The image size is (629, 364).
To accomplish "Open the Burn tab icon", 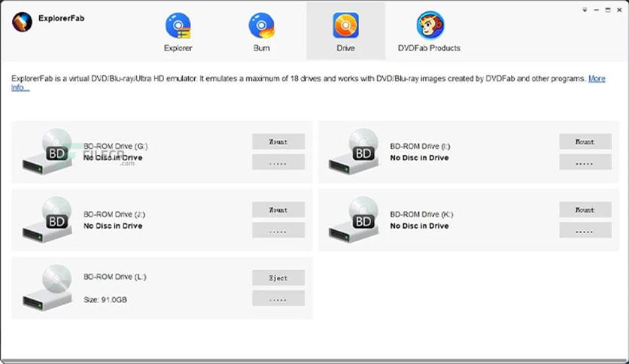I will pyautogui.click(x=262, y=26).
